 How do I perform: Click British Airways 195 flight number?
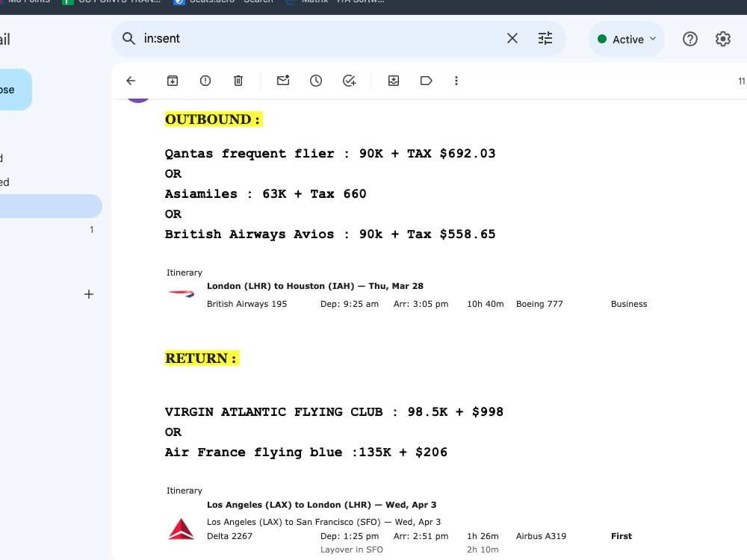247,304
